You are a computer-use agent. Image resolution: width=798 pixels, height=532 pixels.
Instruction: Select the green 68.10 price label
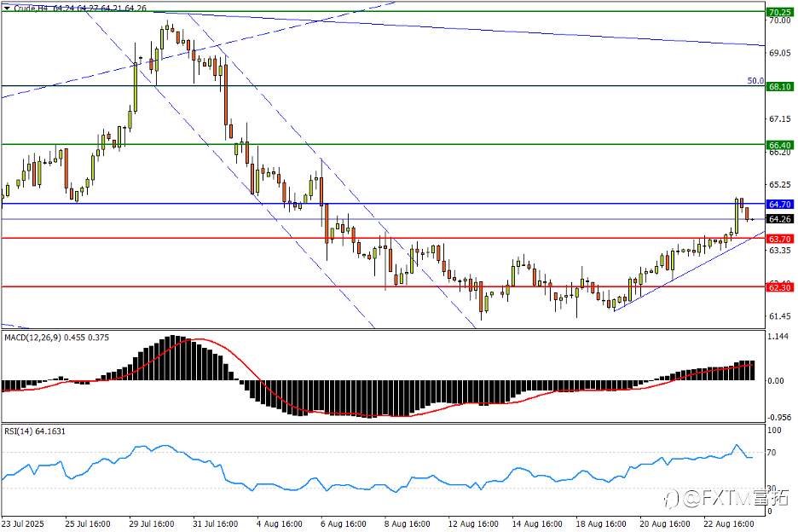click(780, 87)
